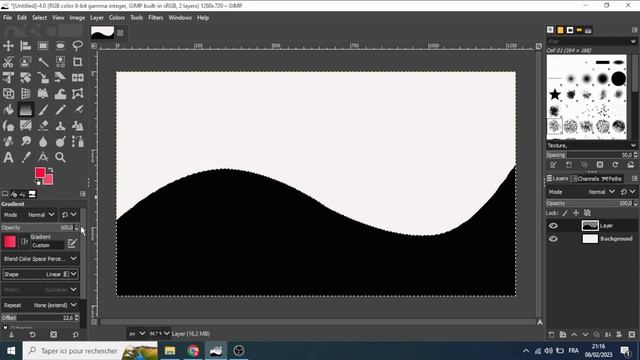640x360 pixels.
Task: Open the Repeat None (extend) dropdown
Action: pyautogui.click(x=40, y=305)
